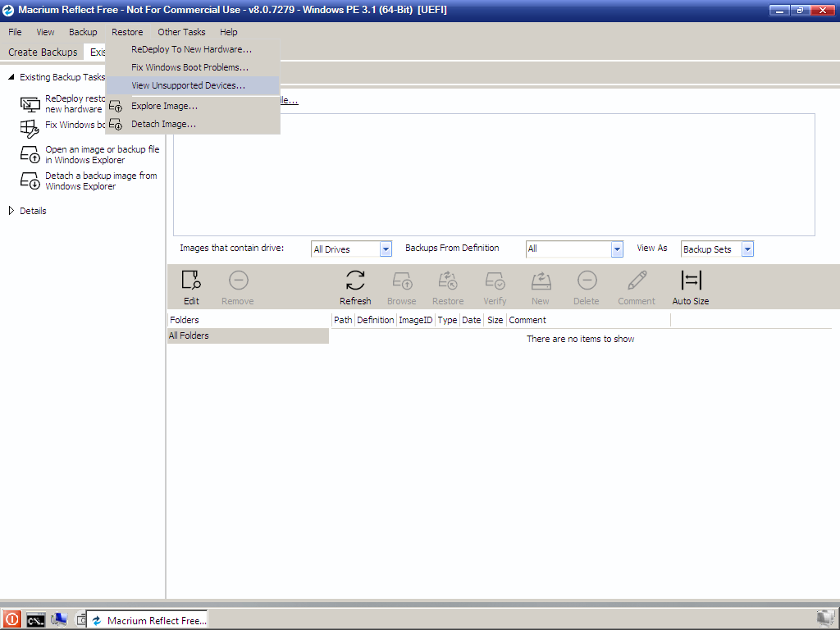Viewport: 840px width, 630px height.
Task: Click 'There are no items to show' text
Action: 580,339
